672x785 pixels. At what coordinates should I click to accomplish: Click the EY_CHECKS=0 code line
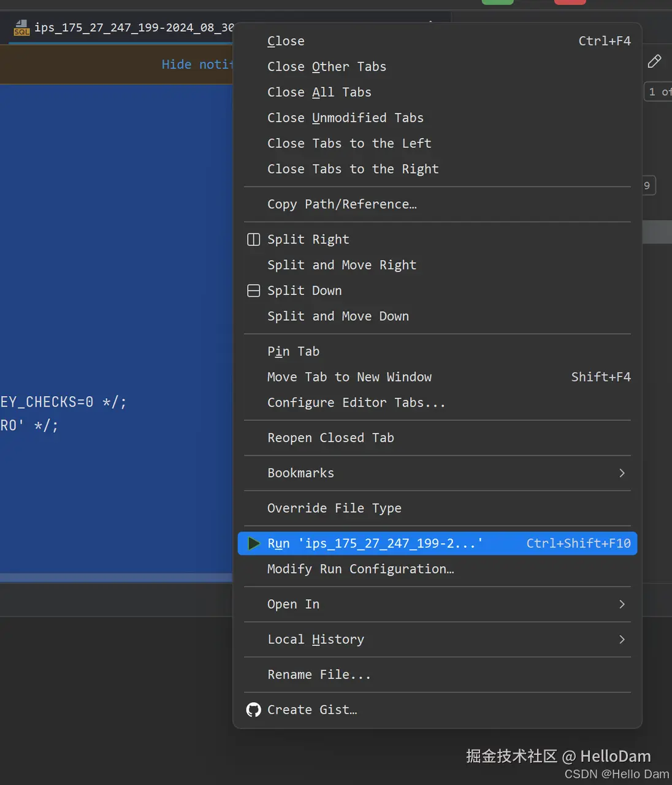63,402
